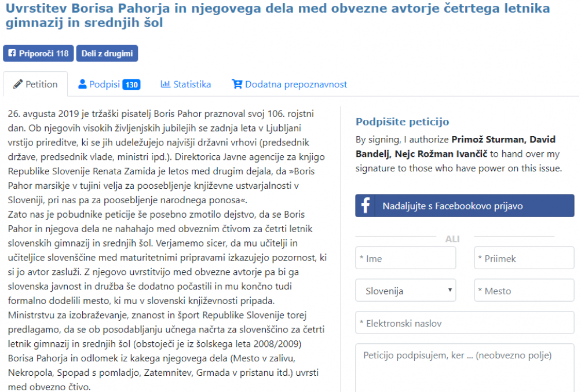This screenshot has height=392, width=581.
Task: Select the Petition tab
Action: click(35, 84)
